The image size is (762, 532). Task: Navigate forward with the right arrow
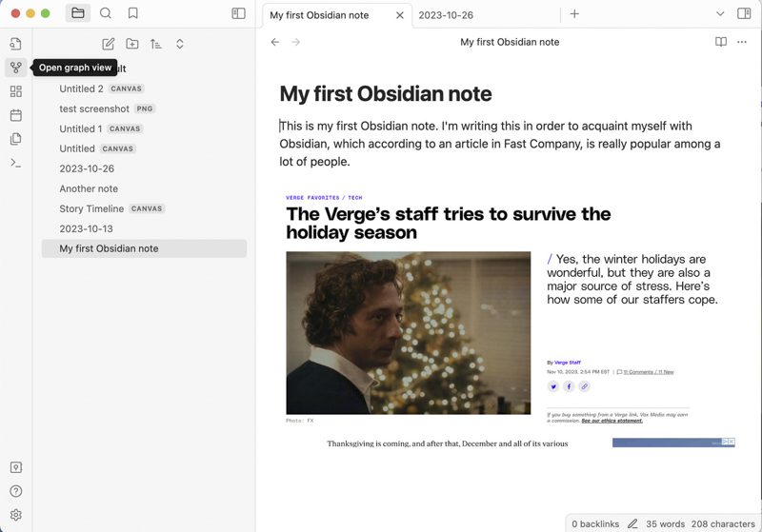[x=295, y=42]
